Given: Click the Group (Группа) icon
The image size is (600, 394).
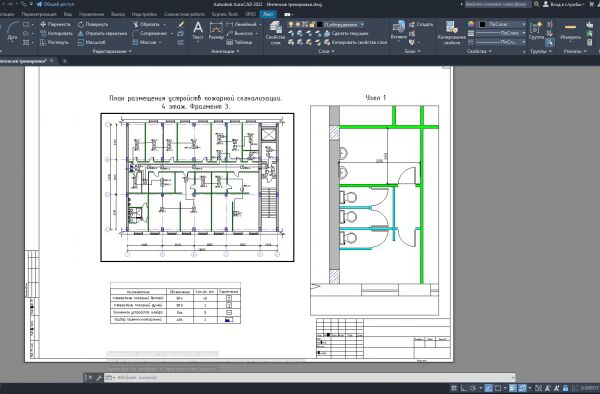Looking at the screenshot, I should click(536, 30).
